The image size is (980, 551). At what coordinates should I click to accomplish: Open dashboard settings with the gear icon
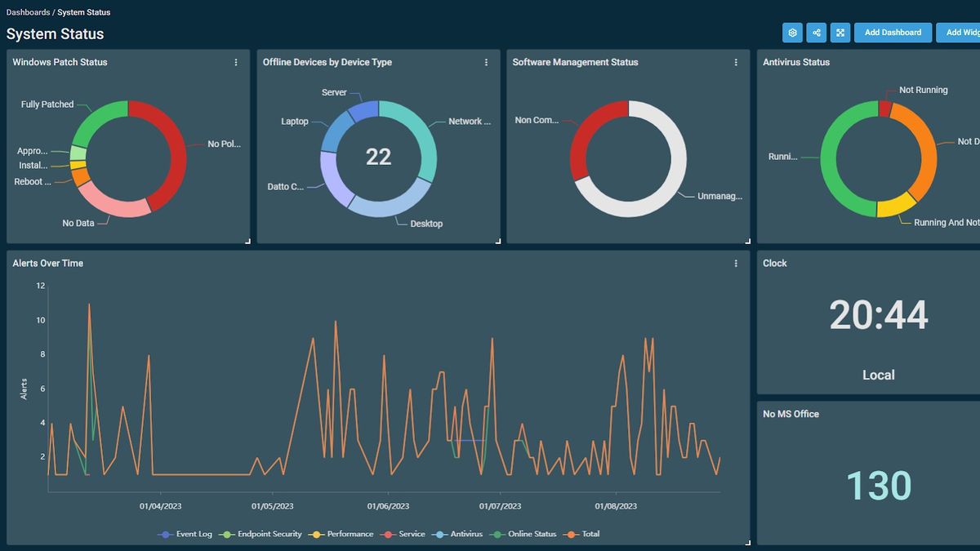[791, 33]
